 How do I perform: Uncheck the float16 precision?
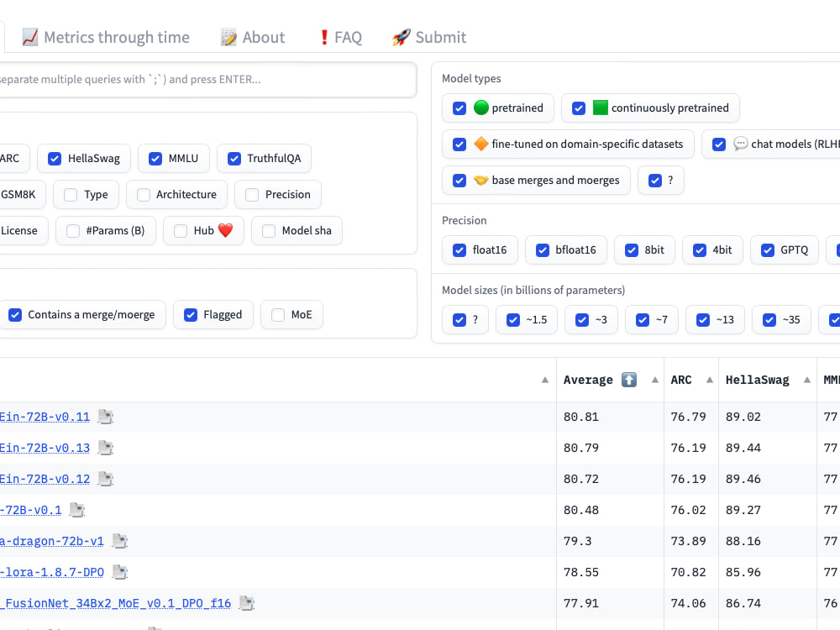coord(459,250)
